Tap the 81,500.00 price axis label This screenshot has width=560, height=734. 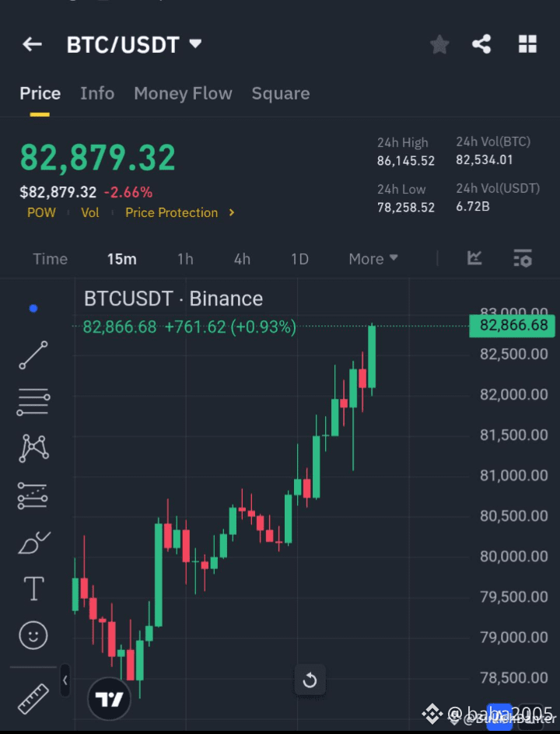[x=513, y=435]
